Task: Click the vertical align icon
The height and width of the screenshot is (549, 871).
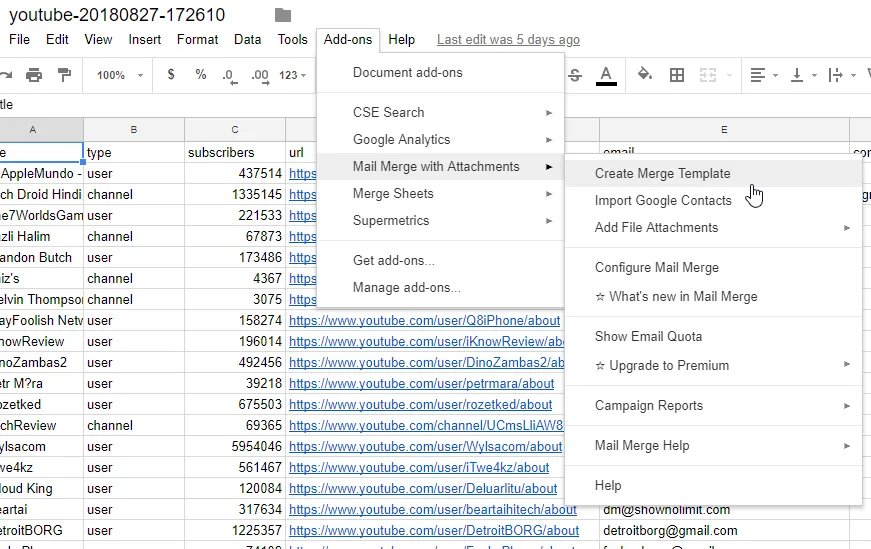Action: tap(797, 75)
